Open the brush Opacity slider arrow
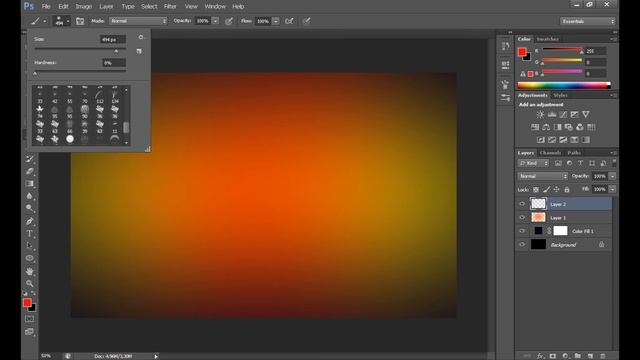640x360 pixels. click(x=216, y=21)
